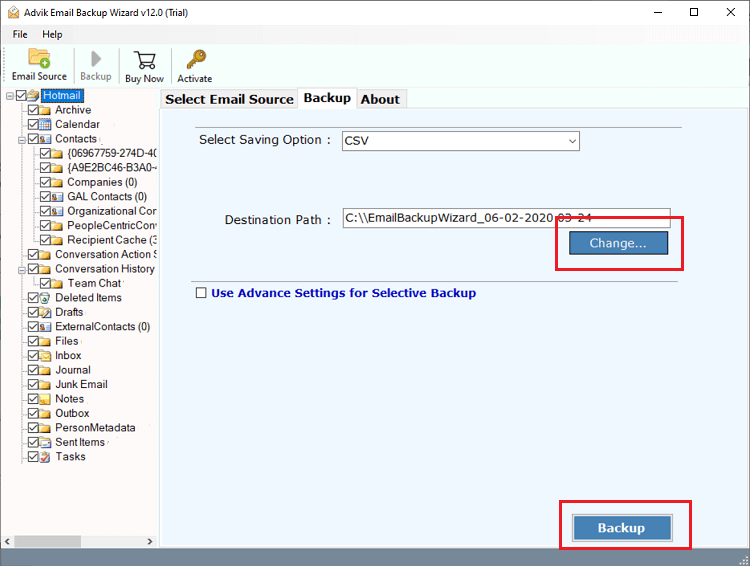Switch to the Backup tab
This screenshot has width=750, height=566.
327,98
